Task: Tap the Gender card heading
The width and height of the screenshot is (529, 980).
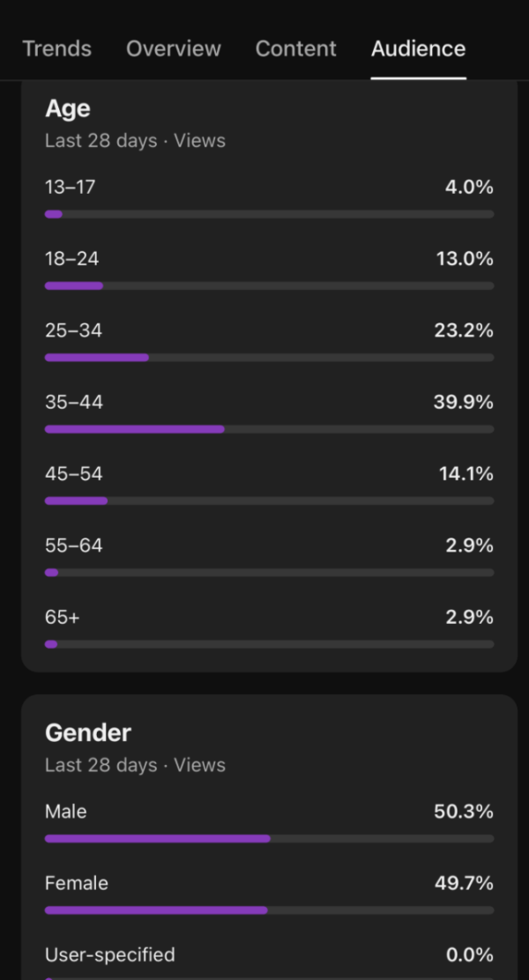Action: (88, 733)
